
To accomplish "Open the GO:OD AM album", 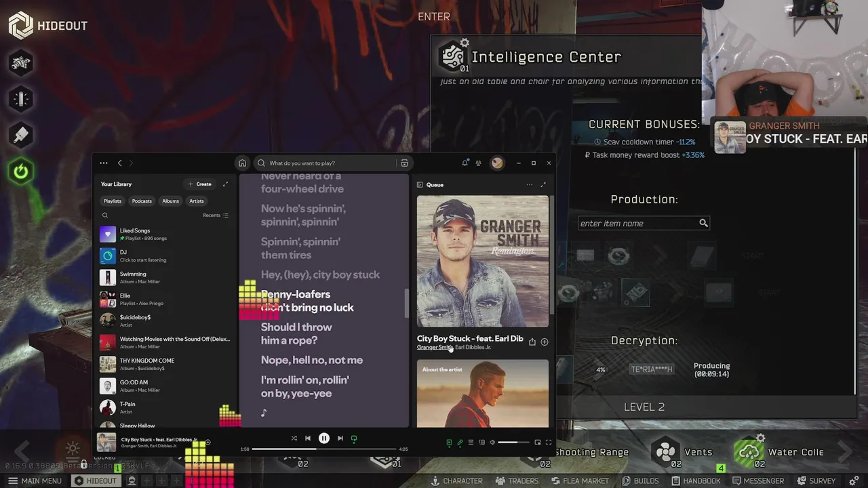I will pos(165,386).
